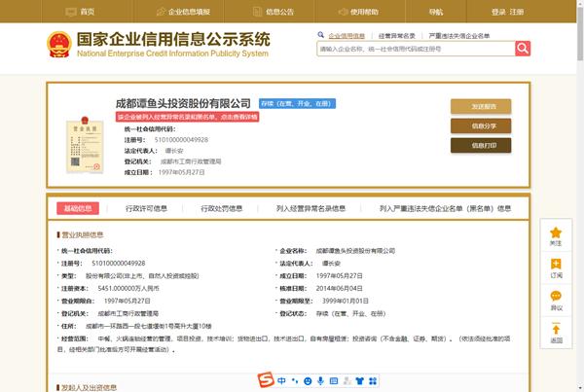
Task: Switch to the 列入经营异常名录信息 tab
Action: point(311,208)
